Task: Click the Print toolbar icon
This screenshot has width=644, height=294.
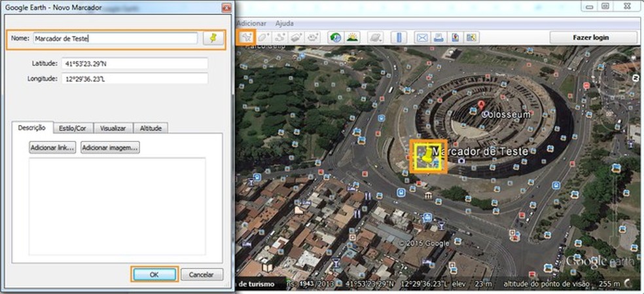Action: coord(438,37)
